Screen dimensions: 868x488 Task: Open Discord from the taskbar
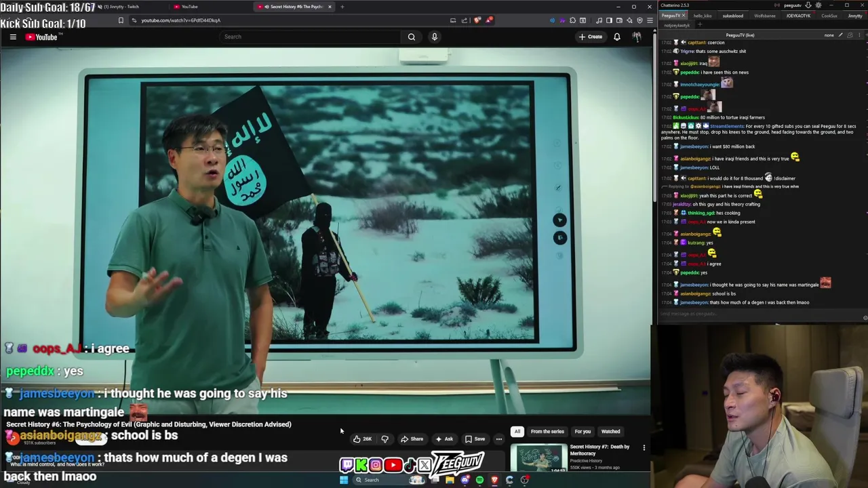point(465,480)
